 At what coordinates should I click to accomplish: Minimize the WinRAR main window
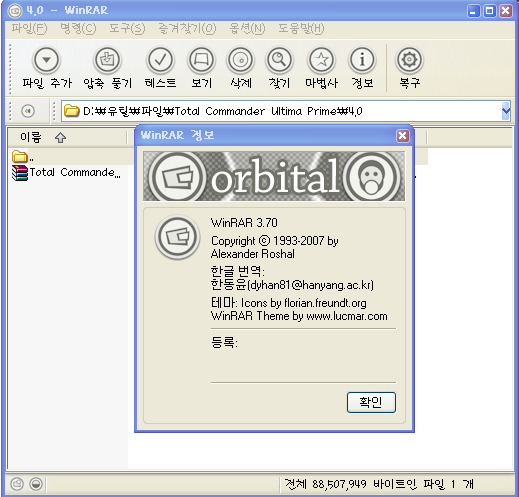pos(473,11)
